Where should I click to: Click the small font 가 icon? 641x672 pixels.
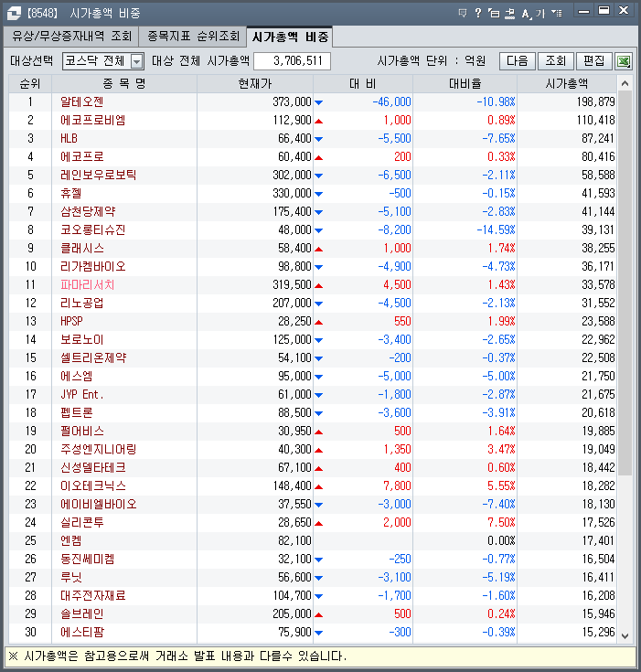pos(540,14)
